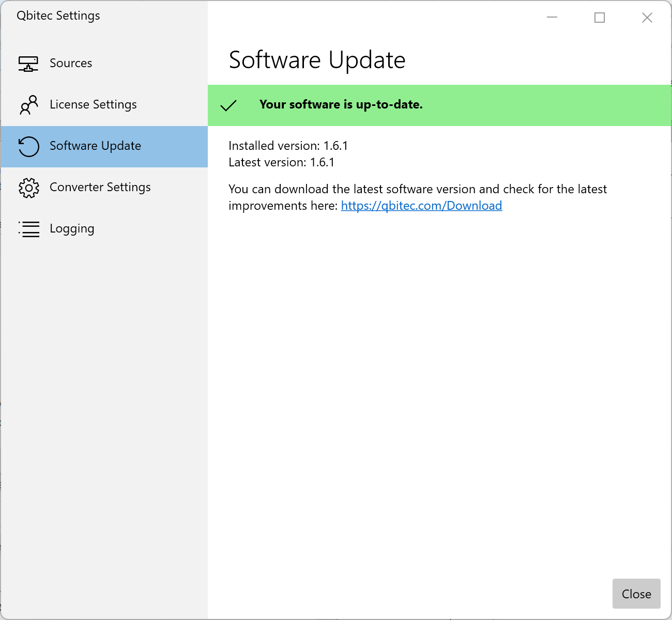
Task: Click the Sources network monitor icon
Action: click(28, 64)
